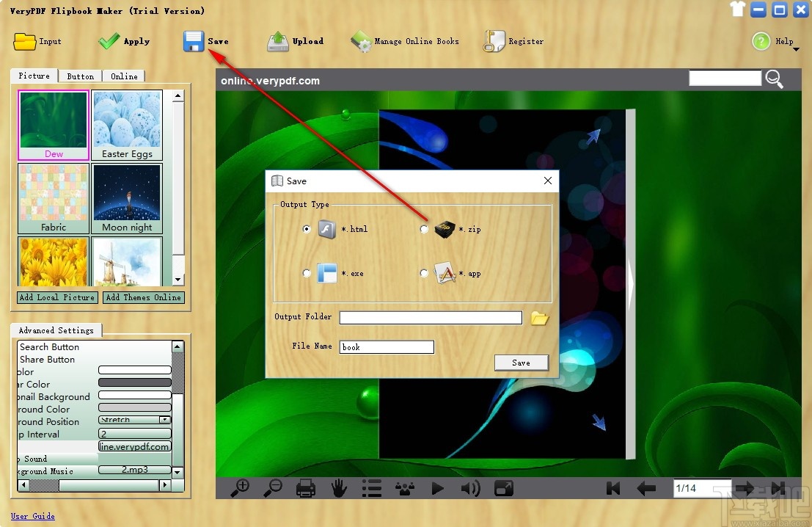812x527 pixels.
Task: Select the *.zip output type
Action: point(423,229)
